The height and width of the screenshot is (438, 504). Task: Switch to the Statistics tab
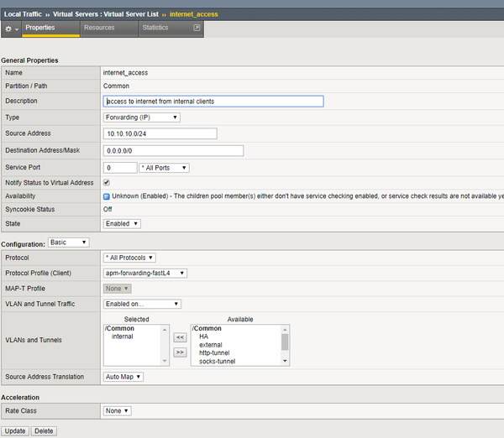pyautogui.click(x=155, y=29)
